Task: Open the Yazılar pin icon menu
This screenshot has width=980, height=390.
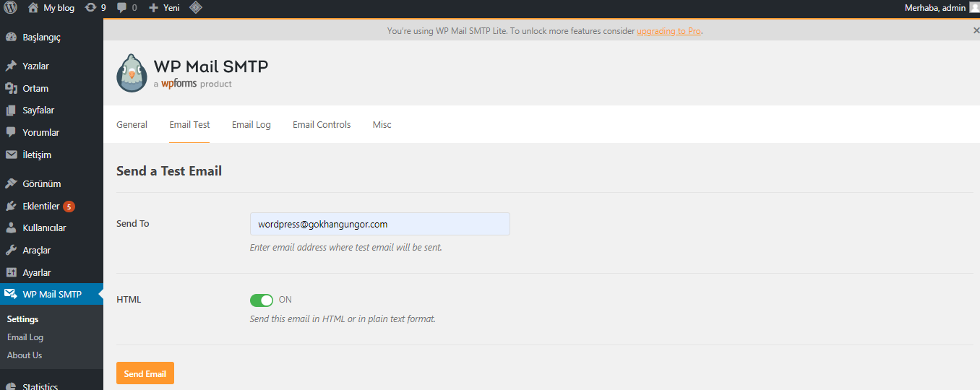Action: click(x=11, y=66)
